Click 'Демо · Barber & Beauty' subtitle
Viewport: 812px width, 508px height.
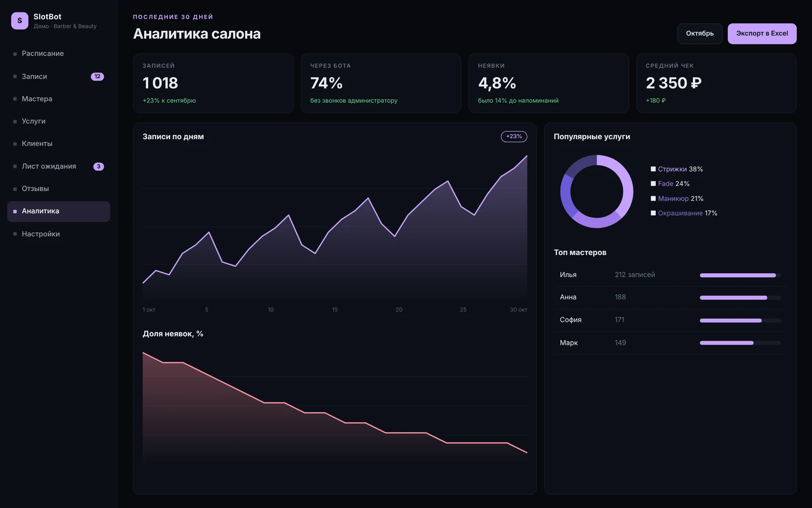(65, 26)
